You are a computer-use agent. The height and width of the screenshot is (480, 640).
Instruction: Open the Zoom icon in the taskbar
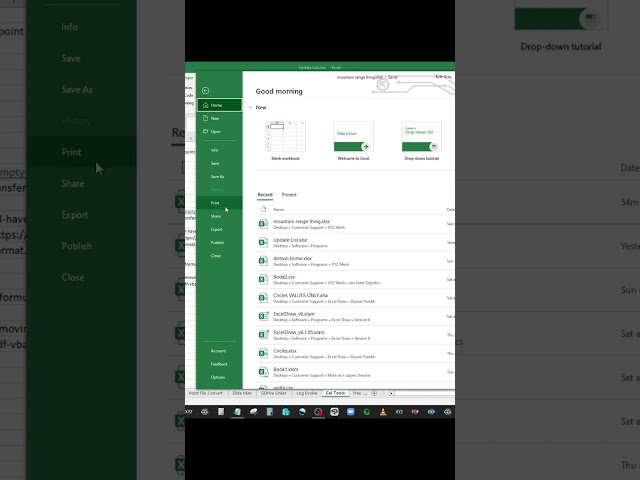coord(351,412)
